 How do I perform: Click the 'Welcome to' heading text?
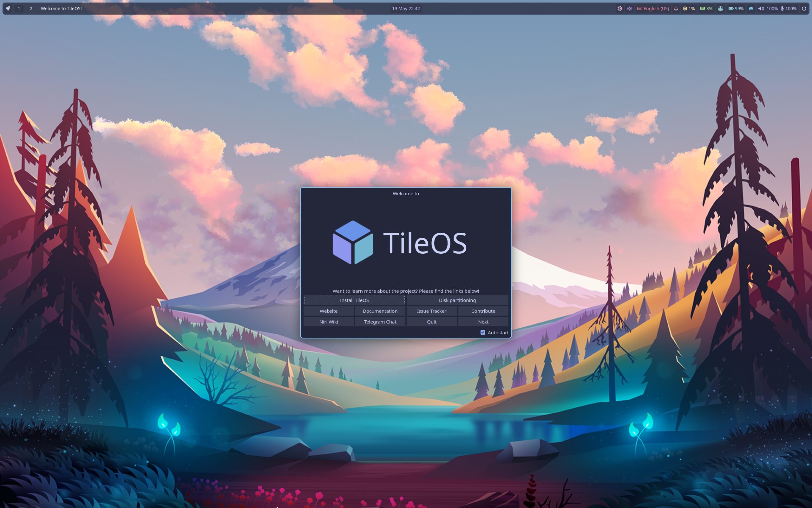coord(406,194)
